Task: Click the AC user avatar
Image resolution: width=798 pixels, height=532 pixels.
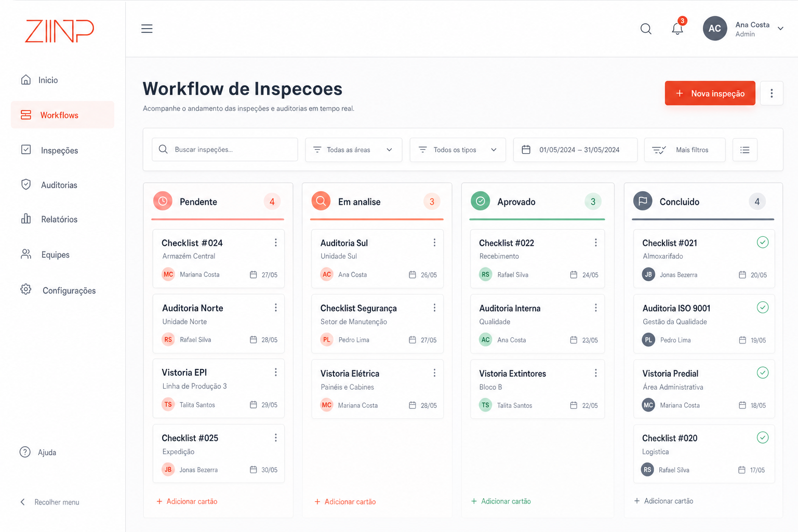Action: point(715,29)
